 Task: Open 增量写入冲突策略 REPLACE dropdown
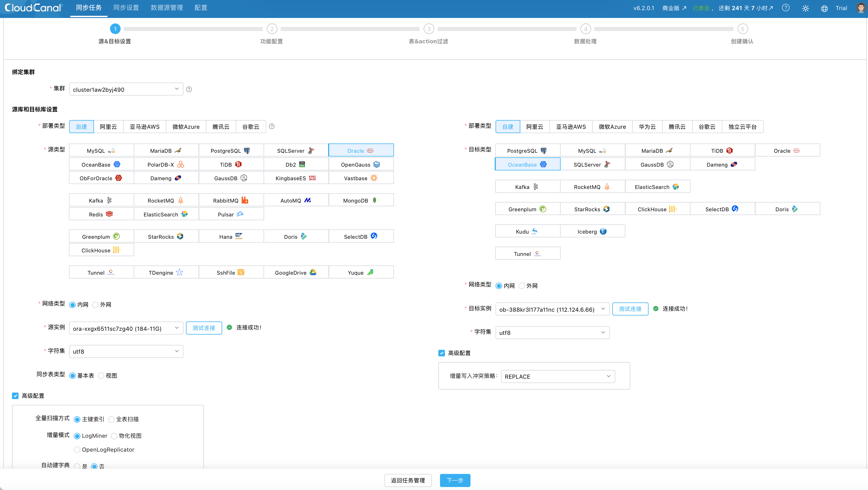click(558, 376)
